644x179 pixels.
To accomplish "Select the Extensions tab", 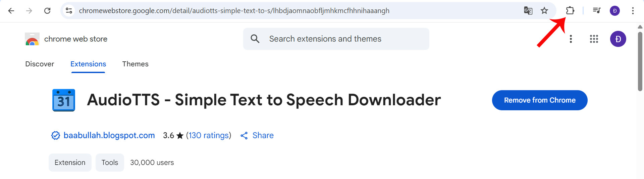I will 88,64.
